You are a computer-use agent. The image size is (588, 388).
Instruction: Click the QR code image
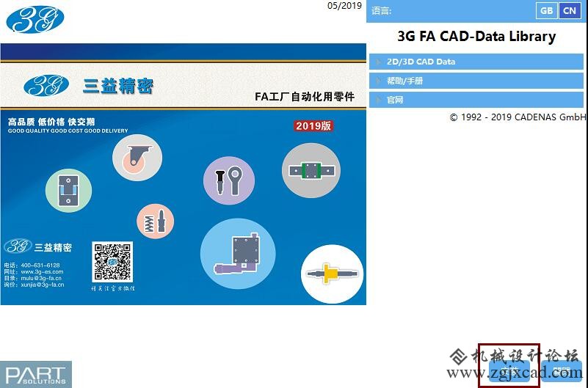tap(112, 262)
